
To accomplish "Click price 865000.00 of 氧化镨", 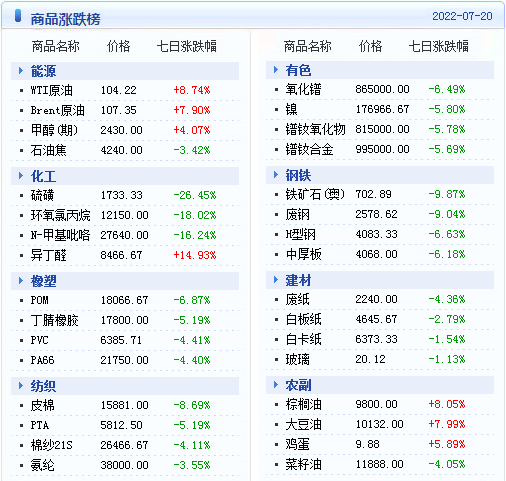I will pos(382,89).
